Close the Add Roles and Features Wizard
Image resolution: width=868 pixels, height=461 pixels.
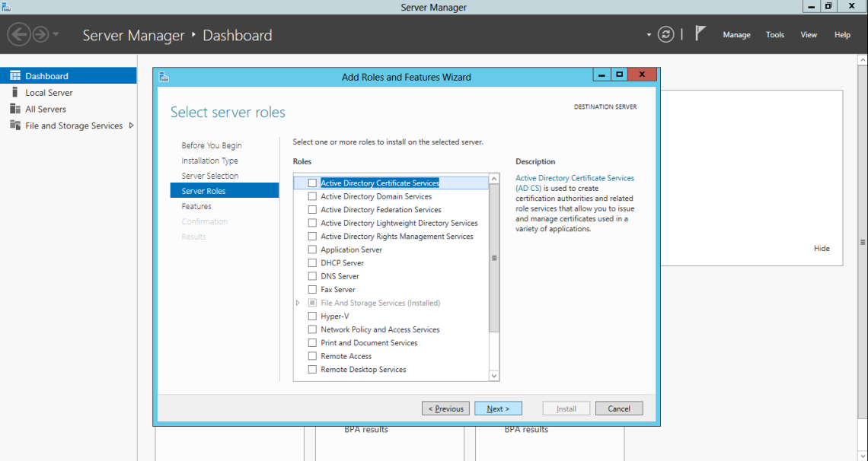click(x=642, y=75)
